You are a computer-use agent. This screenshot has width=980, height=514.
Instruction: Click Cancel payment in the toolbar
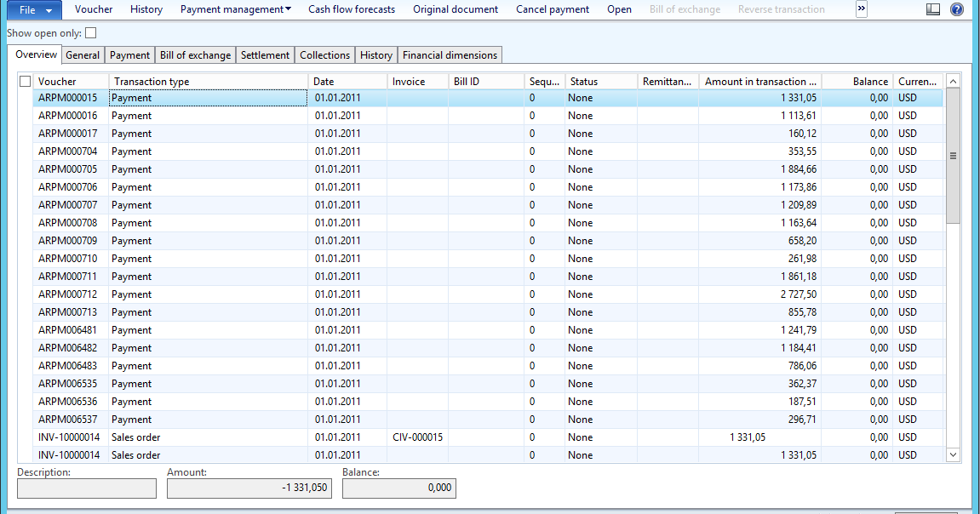(x=552, y=9)
